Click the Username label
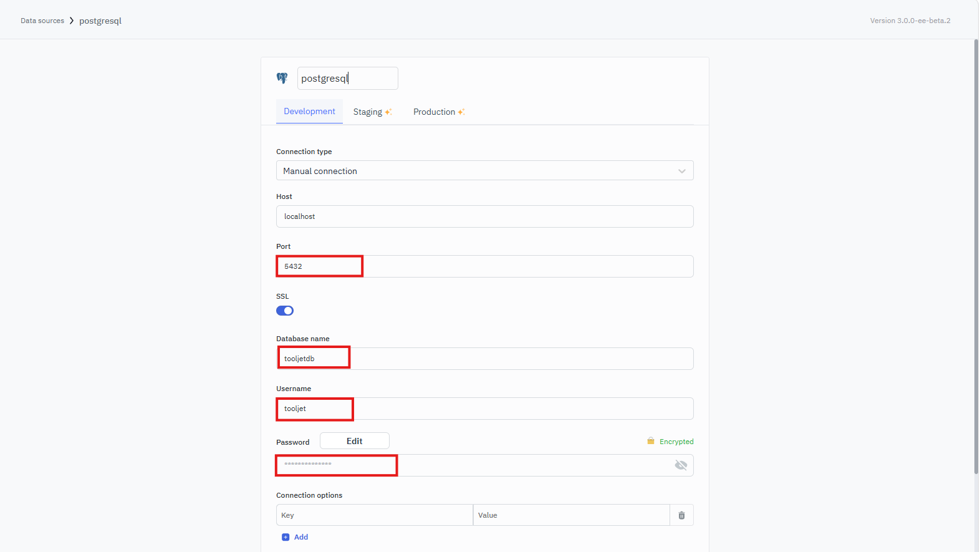This screenshot has height=552, width=980. [x=294, y=389]
